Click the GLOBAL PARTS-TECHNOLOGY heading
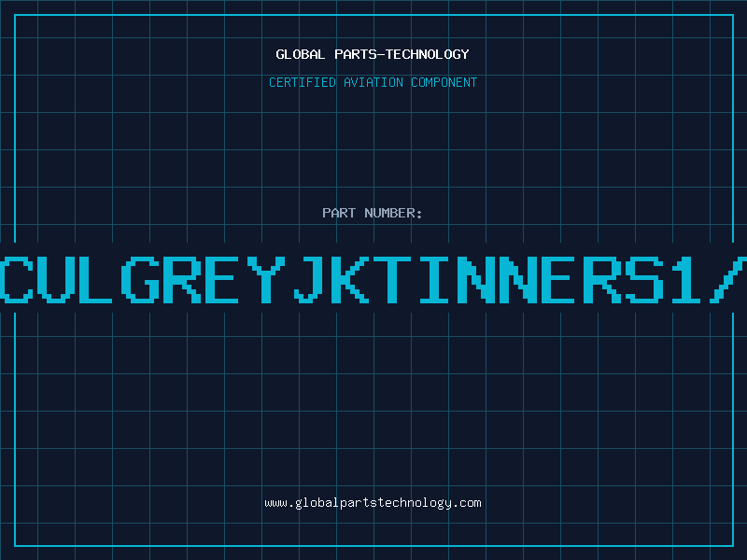 pyautogui.click(x=373, y=54)
